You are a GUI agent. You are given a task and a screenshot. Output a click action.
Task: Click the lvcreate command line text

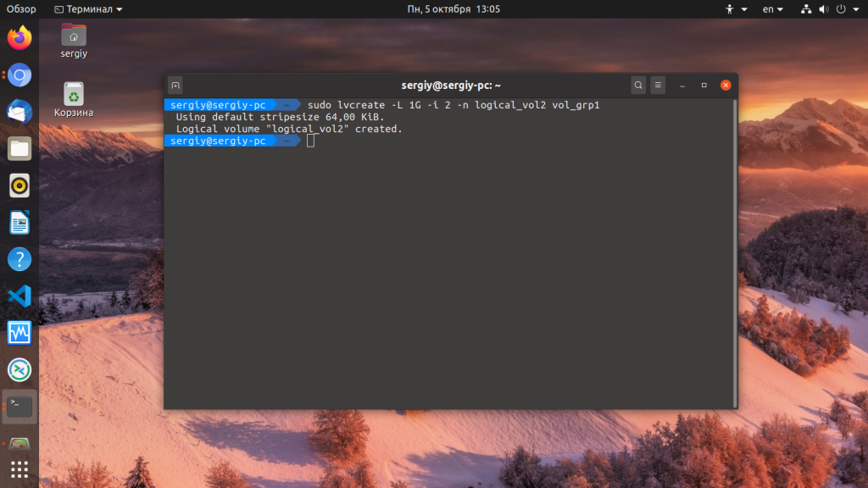453,105
